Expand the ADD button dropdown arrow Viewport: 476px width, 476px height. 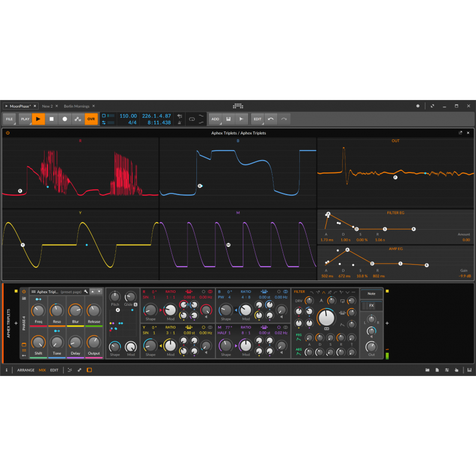[x=222, y=123]
